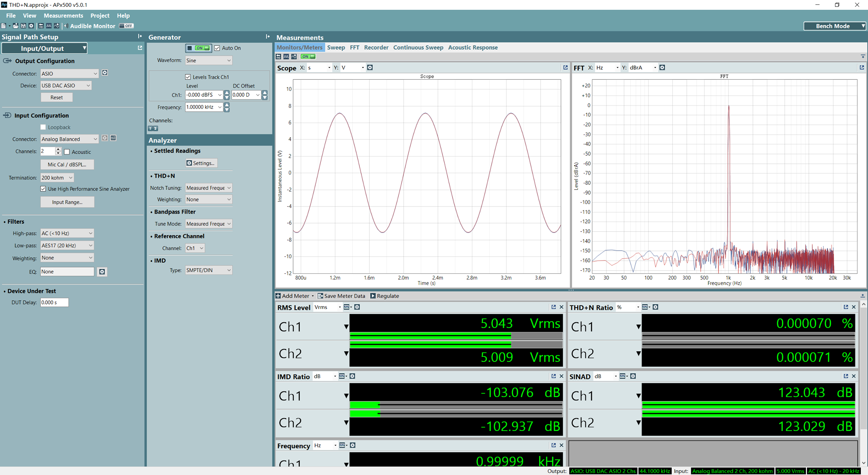
Task: Pop out the THD+N Ratio meter
Action: click(846, 307)
